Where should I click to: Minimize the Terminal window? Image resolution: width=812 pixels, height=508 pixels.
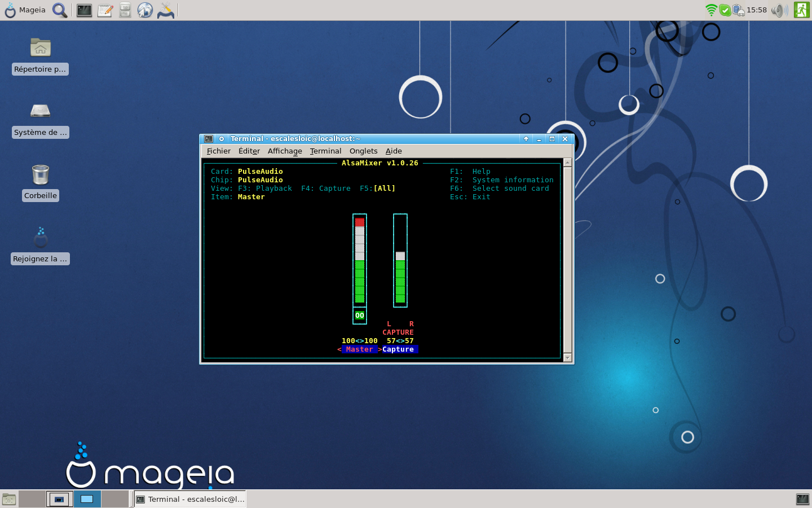point(539,139)
